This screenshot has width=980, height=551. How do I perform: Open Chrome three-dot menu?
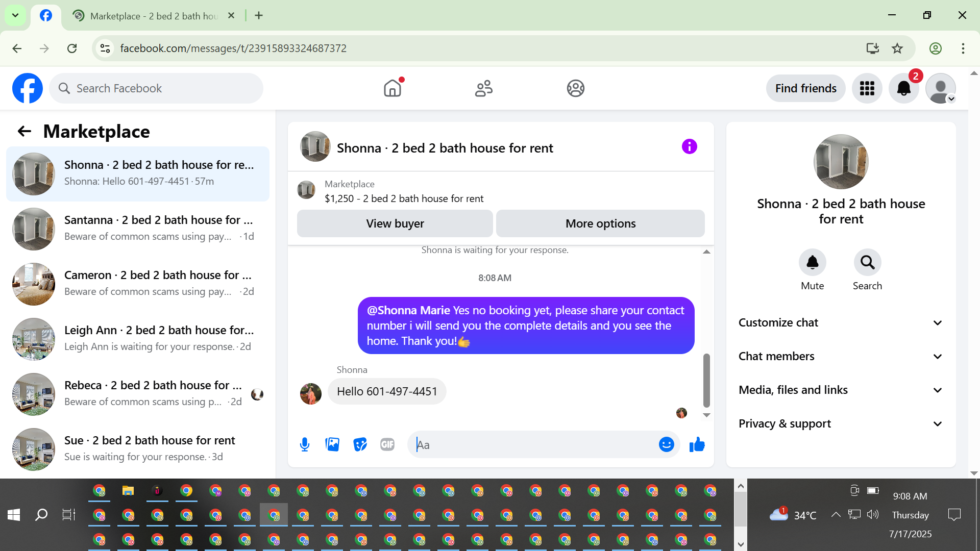coord(963,48)
